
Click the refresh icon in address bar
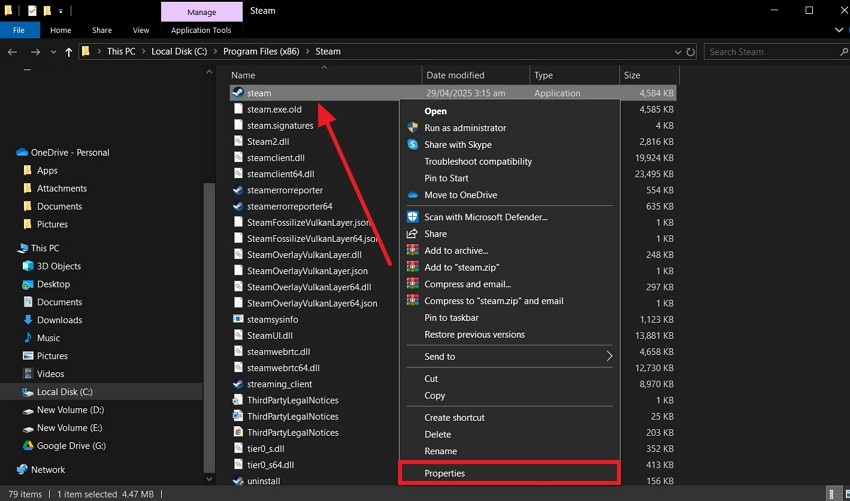pos(691,52)
